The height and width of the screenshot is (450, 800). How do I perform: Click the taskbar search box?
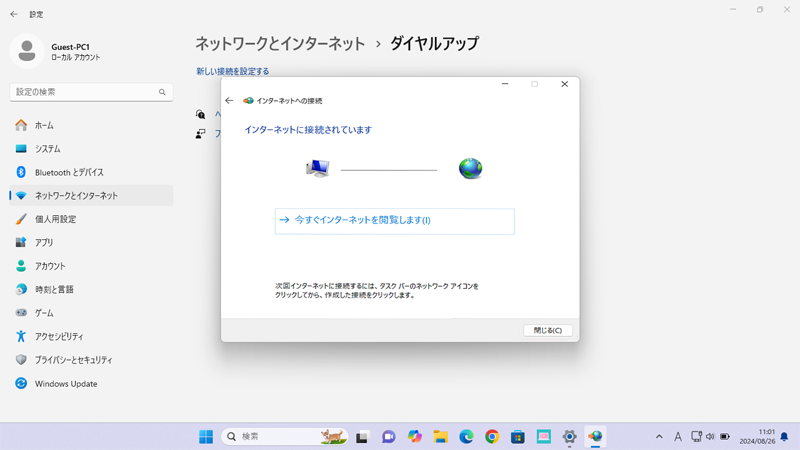pos(285,437)
